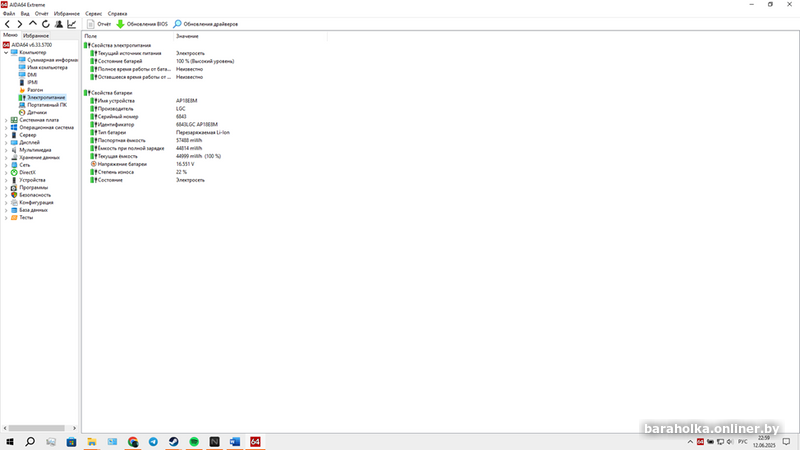Click the Поле column header
The width and height of the screenshot is (800, 450).
click(x=128, y=36)
